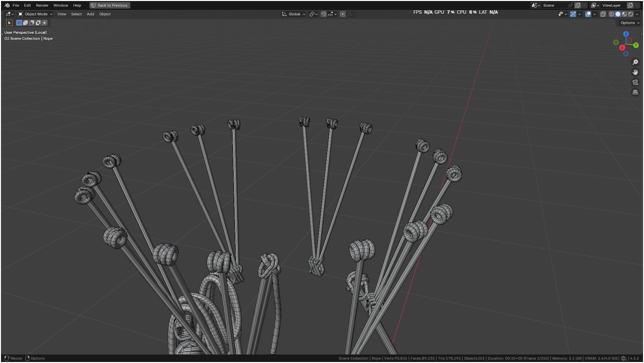The image size is (644, 363).
Task: Open object visibility and selectability dropdown
Action: (x=562, y=14)
